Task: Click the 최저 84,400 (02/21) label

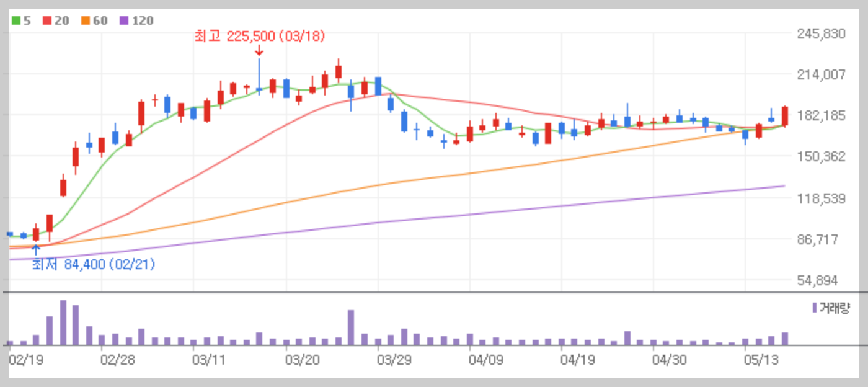Action: (x=94, y=265)
